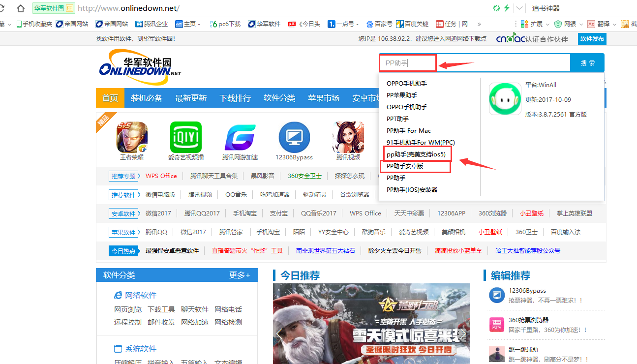The width and height of the screenshot is (637, 364).
Task: Select PP助手(IOS)安装器 suggestion
Action: 412,189
